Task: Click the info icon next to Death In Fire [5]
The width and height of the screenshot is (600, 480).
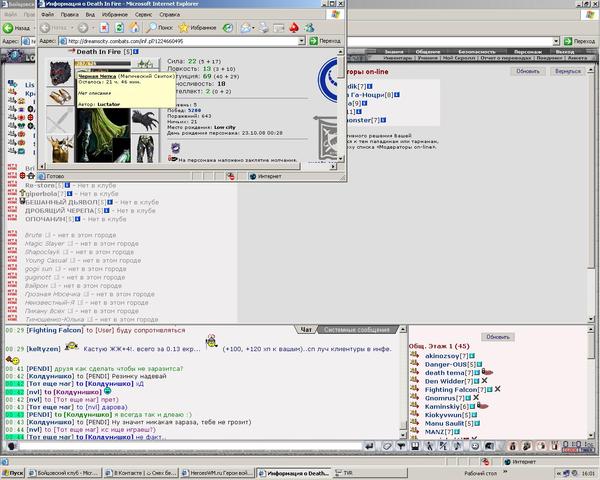Action: (x=136, y=51)
